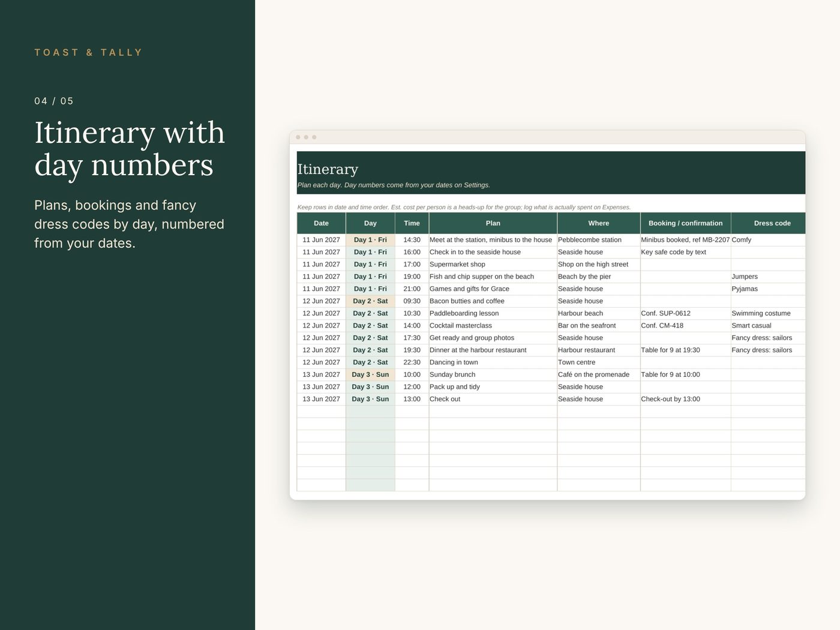This screenshot has width=840, height=630.
Task: Click the Plan column header
Action: [493, 223]
